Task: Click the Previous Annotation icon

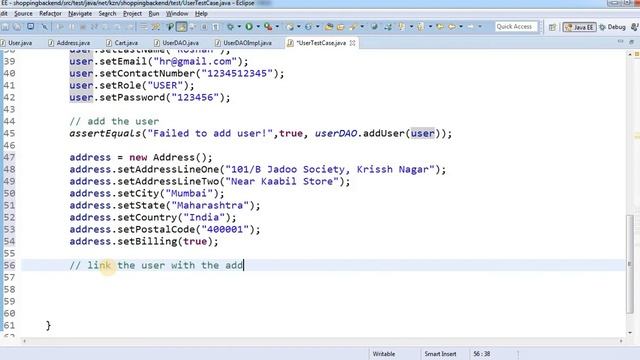Action: point(420,27)
